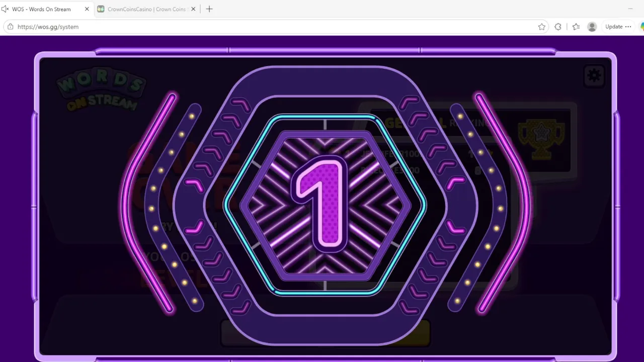Open the favorites list

[x=576, y=27]
